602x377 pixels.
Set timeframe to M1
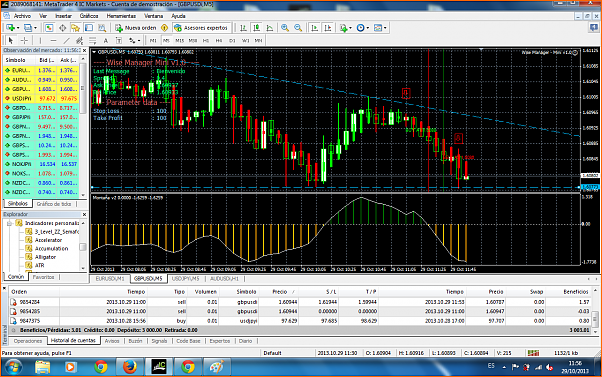153,40
